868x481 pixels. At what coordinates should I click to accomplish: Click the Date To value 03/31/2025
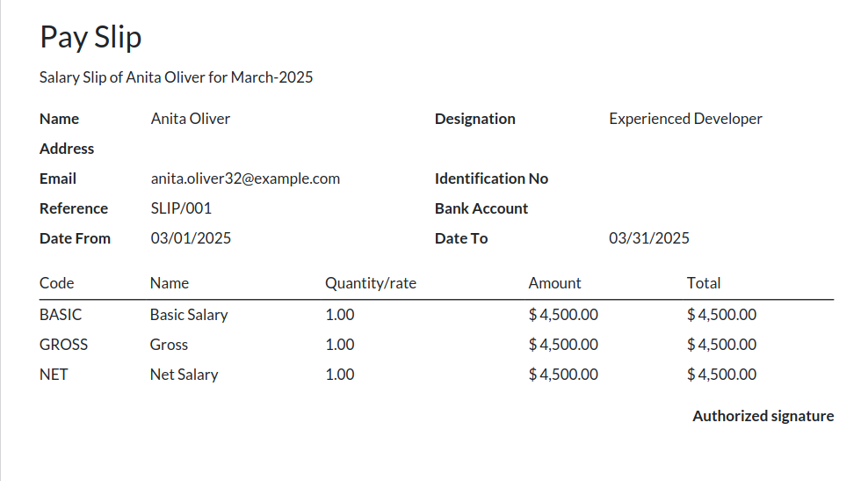point(649,238)
